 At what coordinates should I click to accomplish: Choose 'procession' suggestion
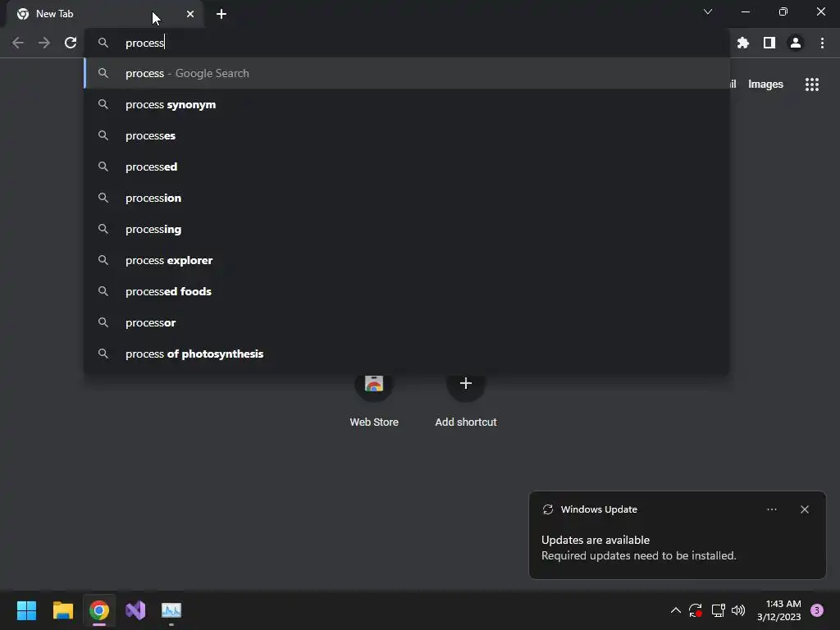[407, 198]
